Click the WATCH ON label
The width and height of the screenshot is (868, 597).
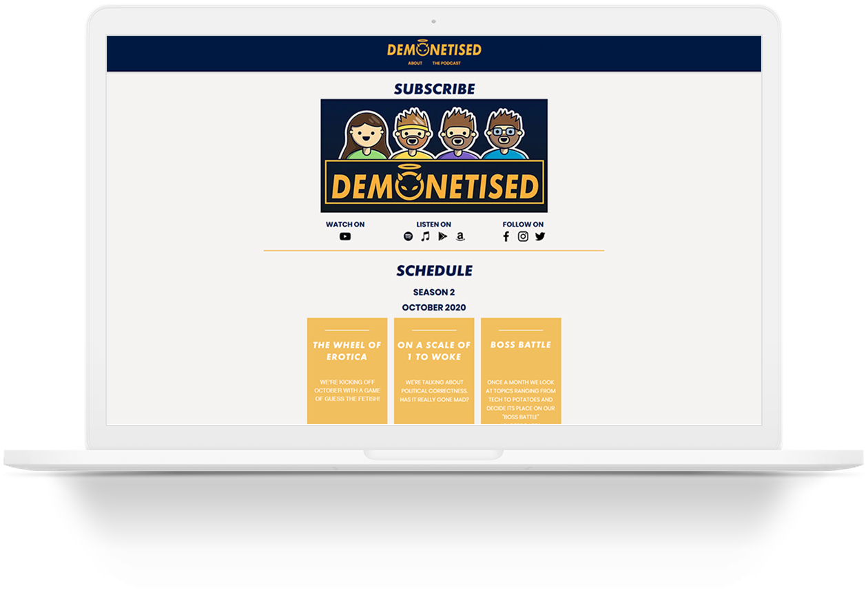click(x=345, y=224)
